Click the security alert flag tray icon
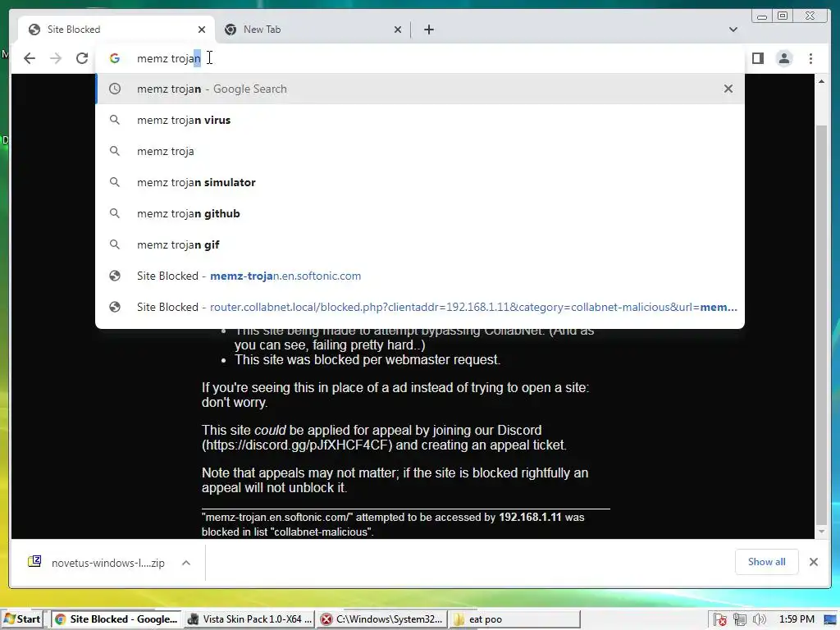This screenshot has width=840, height=630. 720,620
